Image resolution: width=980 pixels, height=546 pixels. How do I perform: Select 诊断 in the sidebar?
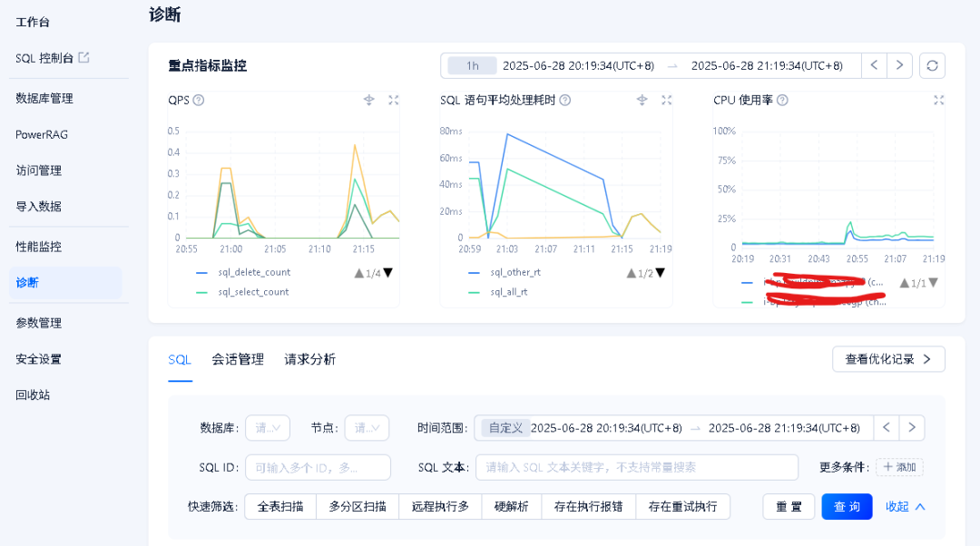65,282
